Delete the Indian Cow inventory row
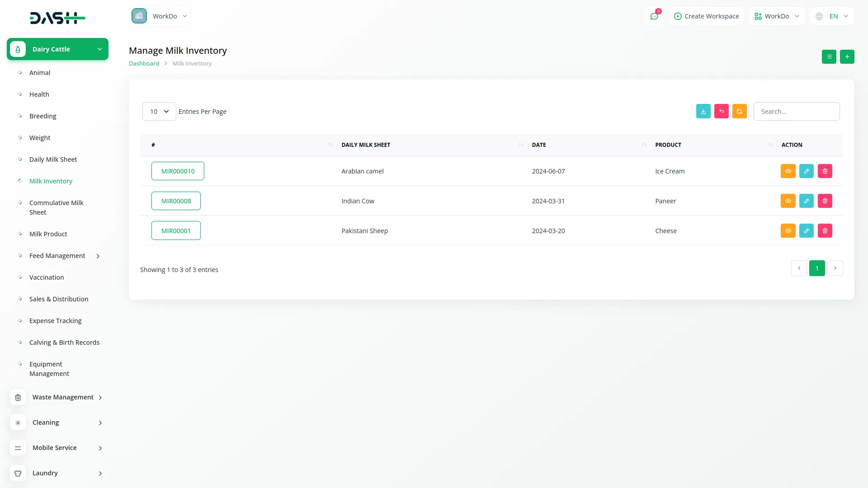This screenshot has height=488, width=868. 825,201
